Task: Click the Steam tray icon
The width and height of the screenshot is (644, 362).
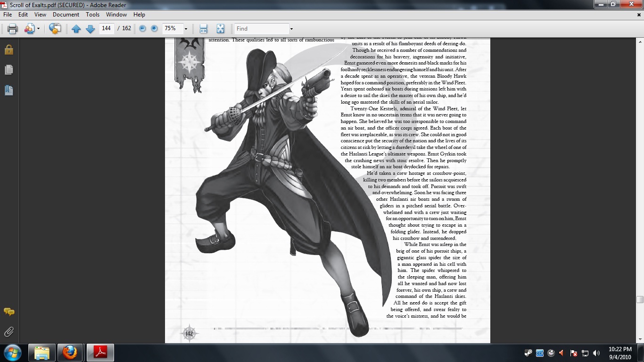Action: click(528, 353)
